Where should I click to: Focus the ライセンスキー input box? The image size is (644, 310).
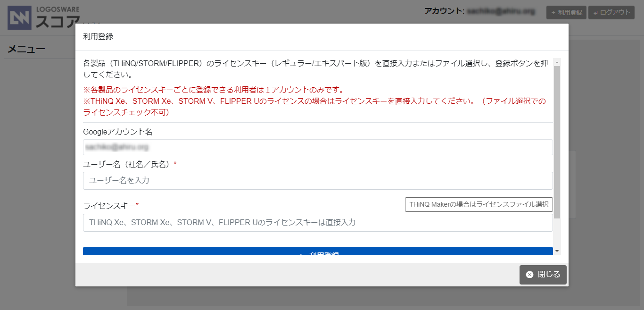point(317,223)
